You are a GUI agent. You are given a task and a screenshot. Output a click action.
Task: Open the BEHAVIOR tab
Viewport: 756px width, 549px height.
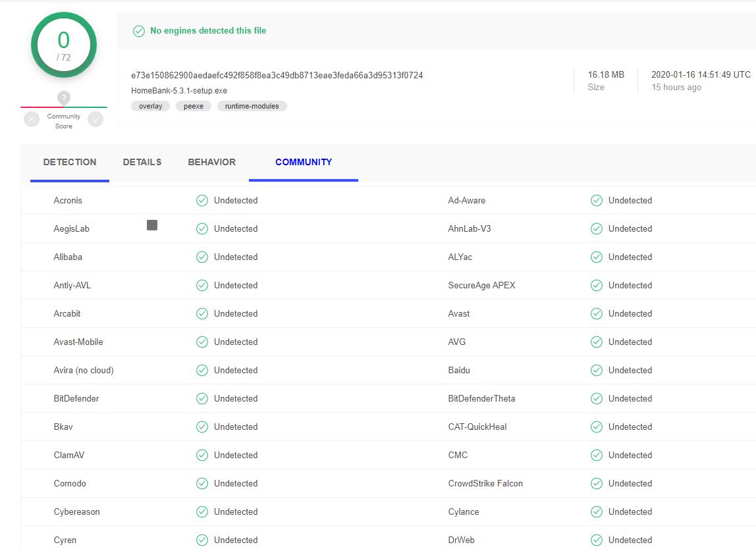coord(211,163)
